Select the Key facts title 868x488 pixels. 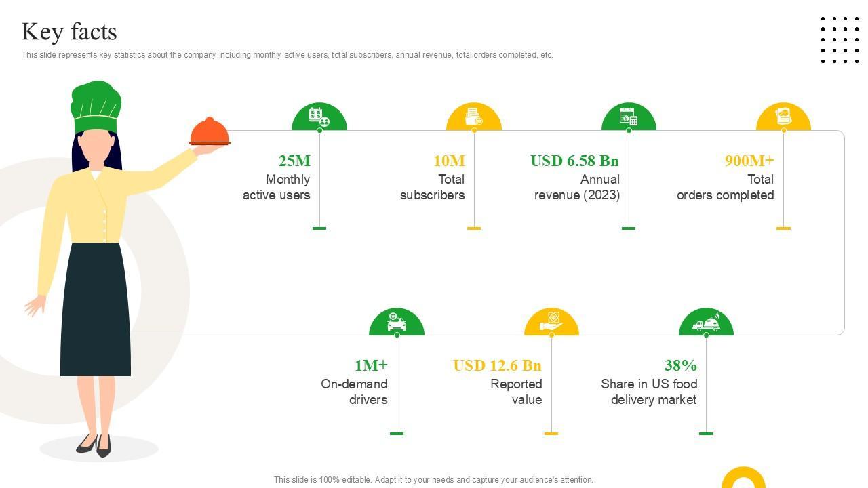(69, 32)
